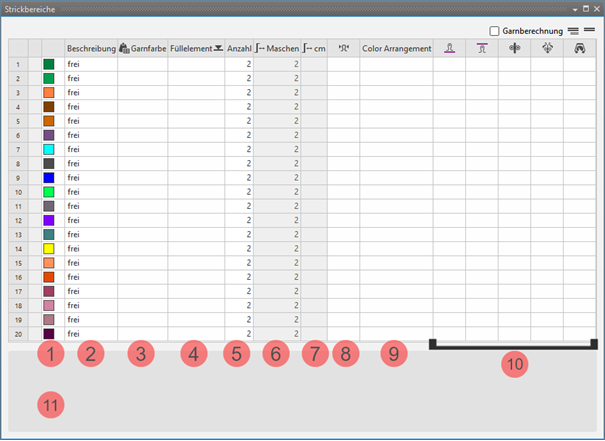605x441 pixels.
Task: Select row header number 20
Action: click(x=19, y=333)
